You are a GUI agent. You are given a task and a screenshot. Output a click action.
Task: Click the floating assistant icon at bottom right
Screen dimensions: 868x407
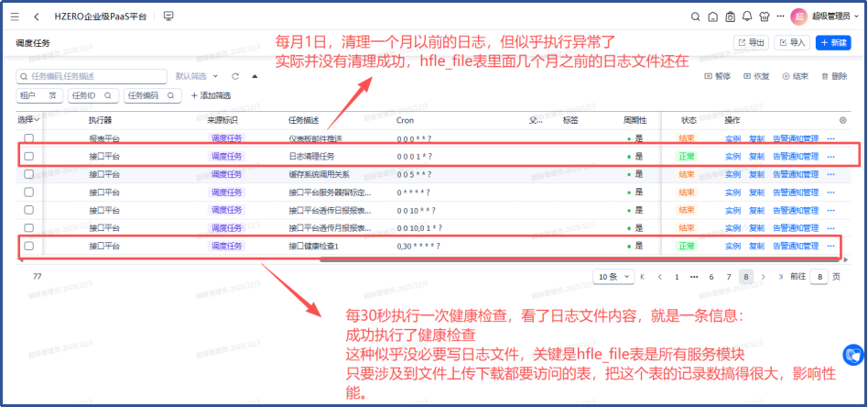point(852,356)
